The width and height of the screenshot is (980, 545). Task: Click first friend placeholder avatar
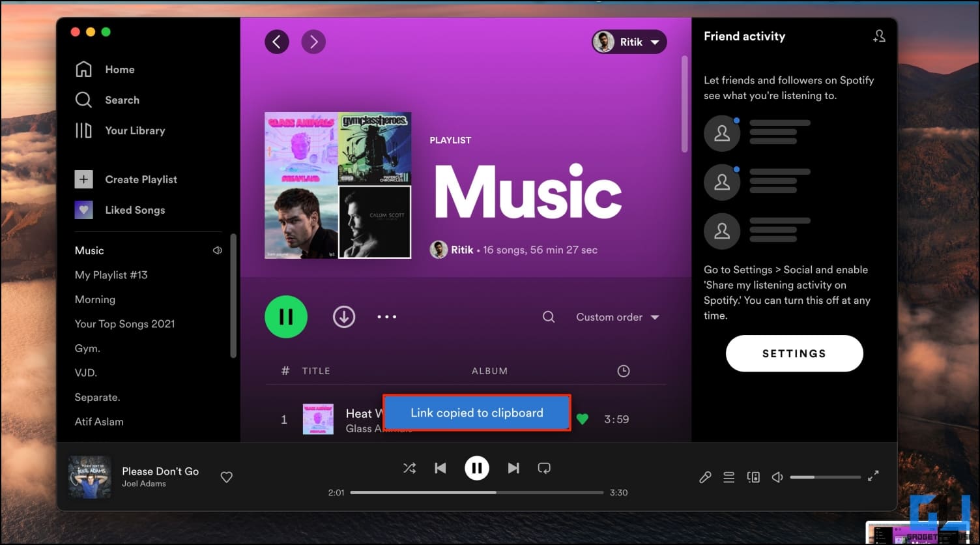point(722,133)
